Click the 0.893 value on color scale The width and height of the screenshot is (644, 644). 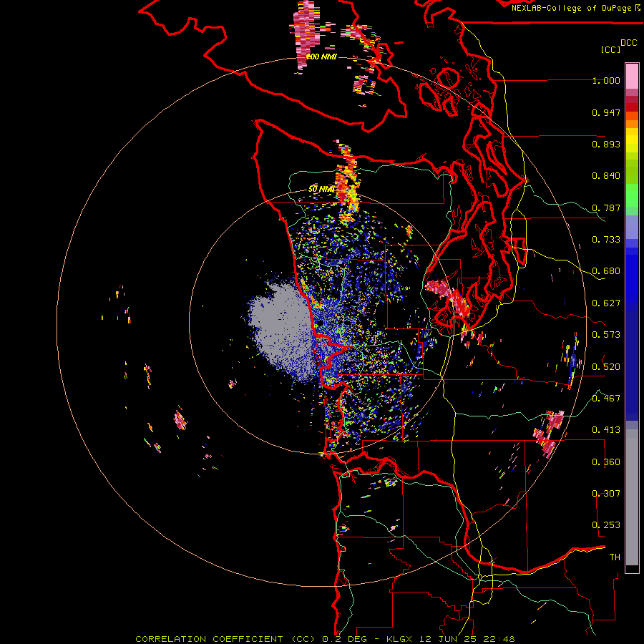click(606, 144)
